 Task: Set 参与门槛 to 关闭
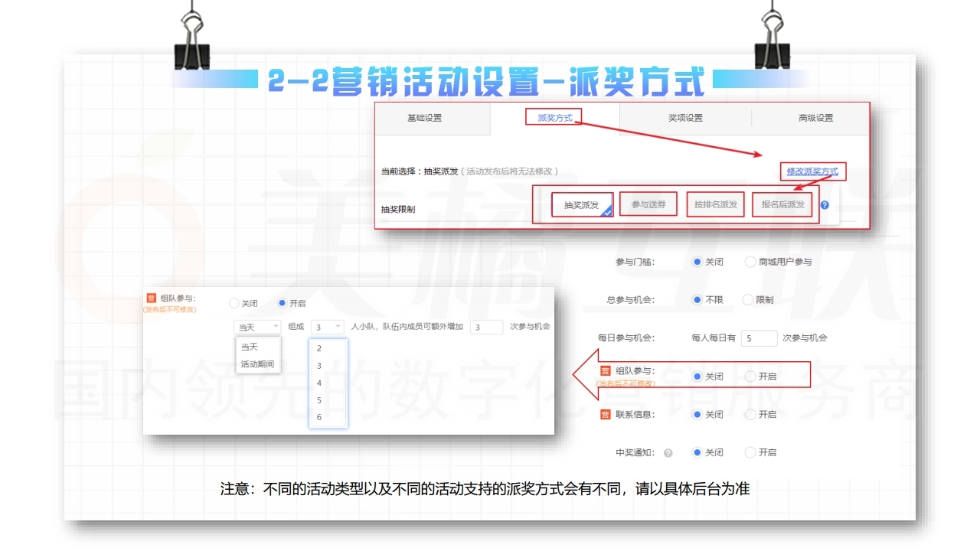tap(697, 262)
